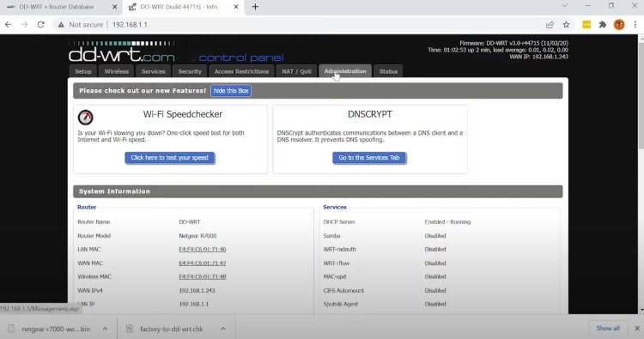This screenshot has height=339, width=644.
Task: Go forward with the browser arrow
Action: [25, 25]
